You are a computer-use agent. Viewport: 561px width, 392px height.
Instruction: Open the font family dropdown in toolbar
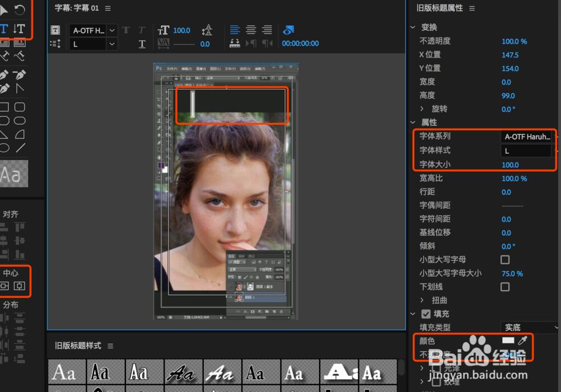tap(112, 30)
